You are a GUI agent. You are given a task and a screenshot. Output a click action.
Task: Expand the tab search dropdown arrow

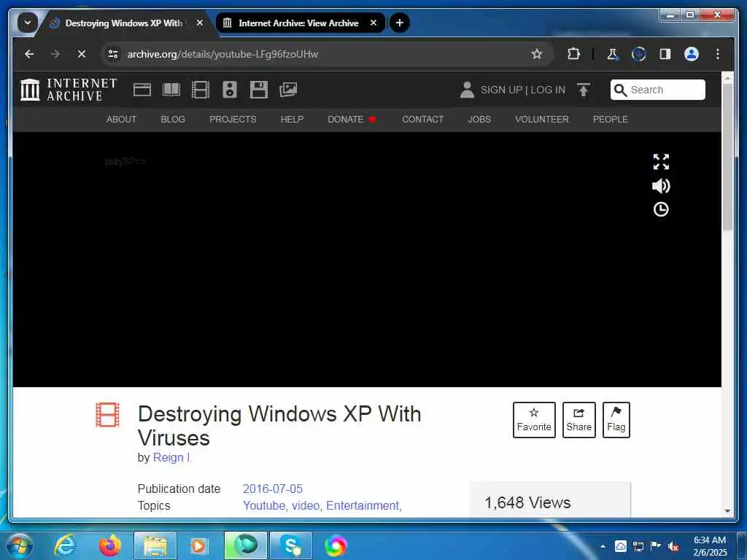[28, 23]
